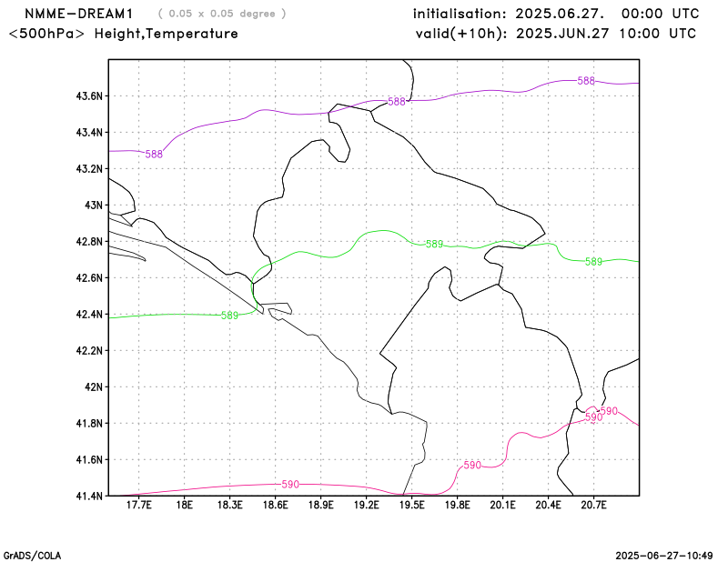Click the 43.6N latitude label
The image size is (728, 562).
[89, 96]
